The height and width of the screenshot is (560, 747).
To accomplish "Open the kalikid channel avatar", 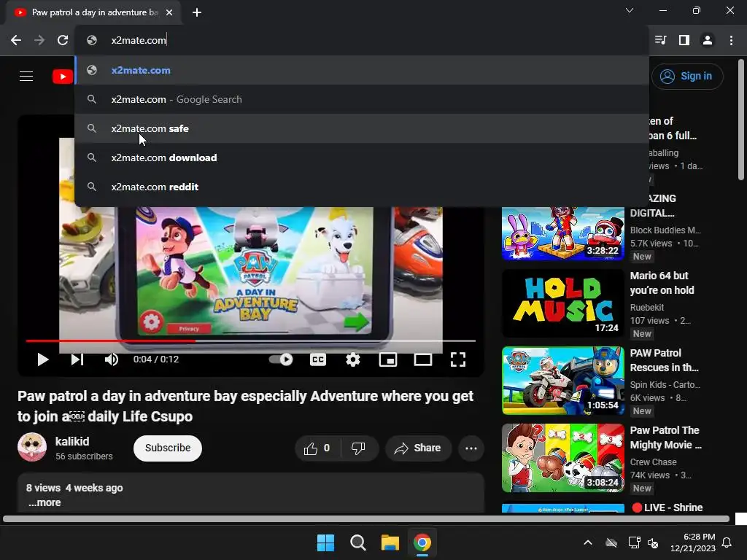I will 32,447.
